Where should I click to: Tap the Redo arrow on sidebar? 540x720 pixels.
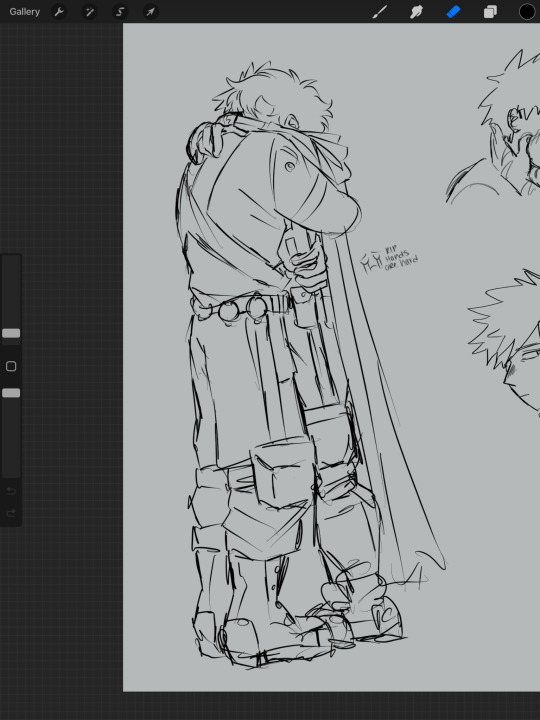coord(11,512)
